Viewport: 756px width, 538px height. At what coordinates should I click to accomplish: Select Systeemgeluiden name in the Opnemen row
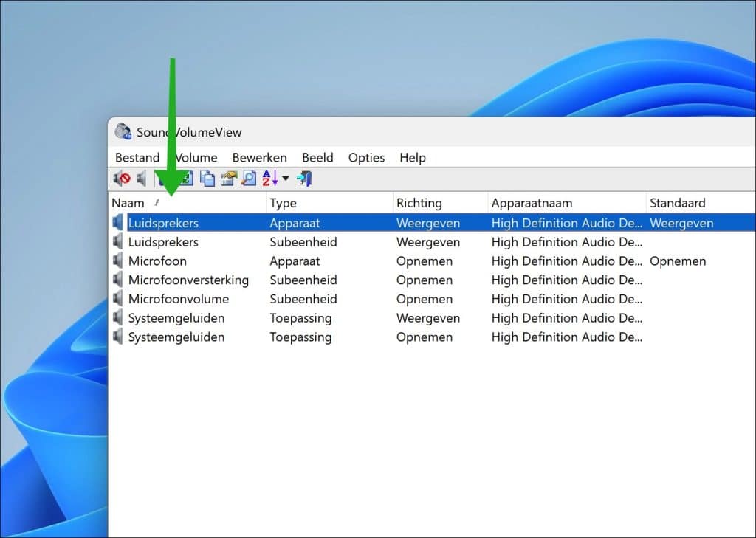(x=176, y=337)
